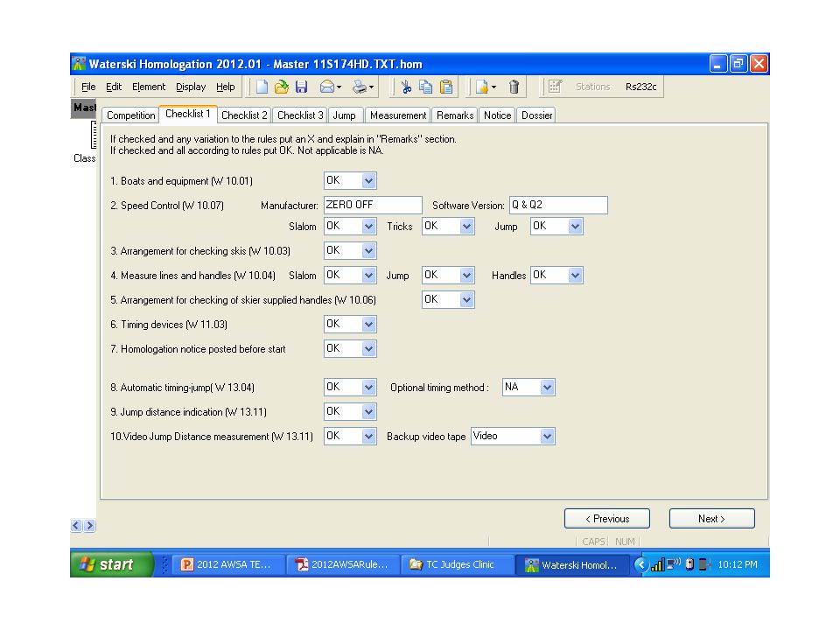Open Speed Control Tricks dropdown
Image resolution: width=840 pixels, height=630 pixels.
click(466, 226)
